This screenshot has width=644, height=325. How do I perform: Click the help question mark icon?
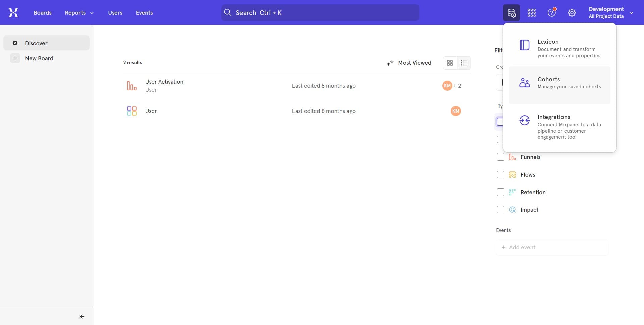551,12
